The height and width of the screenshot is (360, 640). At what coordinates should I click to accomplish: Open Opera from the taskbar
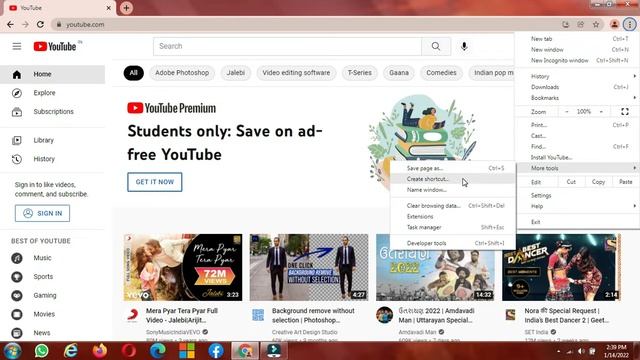coord(129,351)
